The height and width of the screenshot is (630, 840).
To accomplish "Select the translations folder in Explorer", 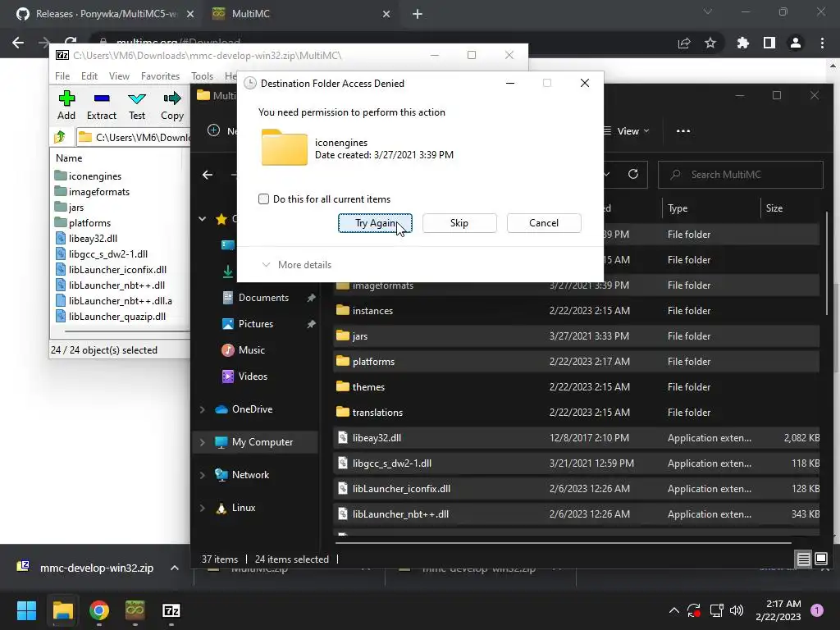I will pyautogui.click(x=576, y=413).
